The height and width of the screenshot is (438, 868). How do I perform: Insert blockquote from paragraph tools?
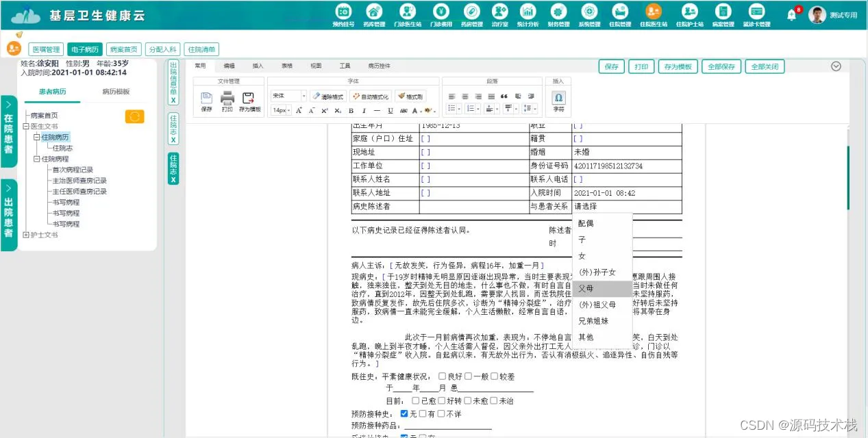pos(504,96)
